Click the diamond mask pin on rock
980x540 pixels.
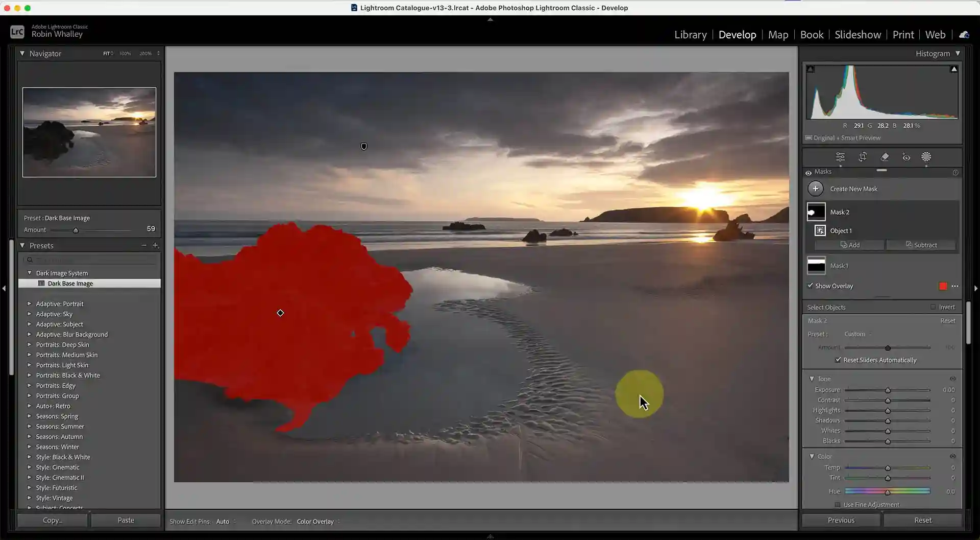280,313
